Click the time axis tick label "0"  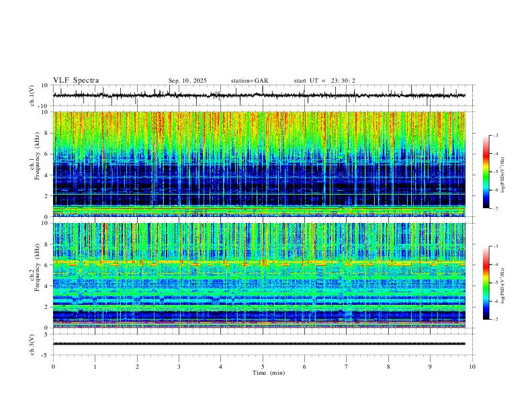click(x=53, y=367)
